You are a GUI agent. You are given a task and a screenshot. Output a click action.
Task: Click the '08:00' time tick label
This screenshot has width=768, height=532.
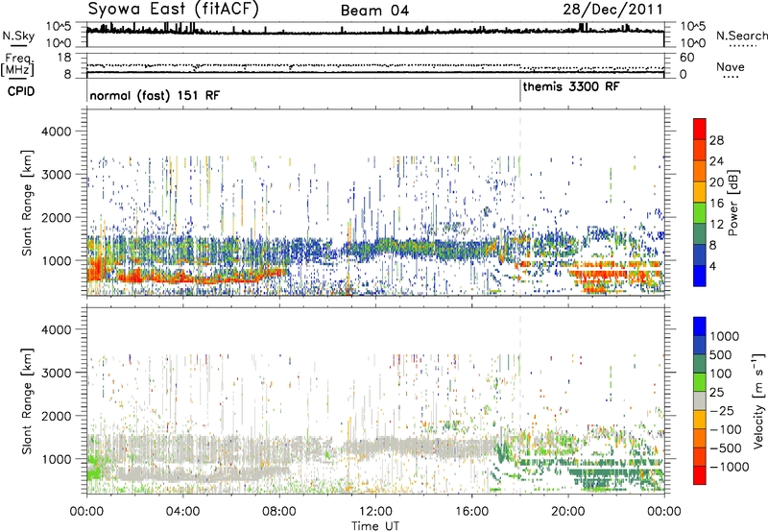(x=279, y=512)
